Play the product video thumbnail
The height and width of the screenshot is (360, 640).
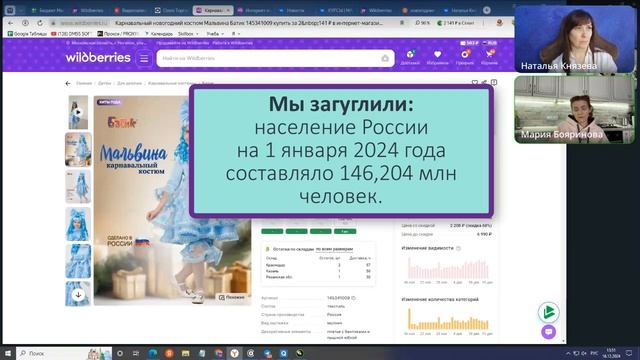78,112
